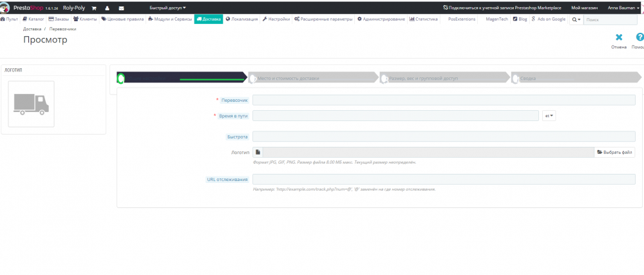
Task: Open the Локализация menu
Action: point(242,19)
